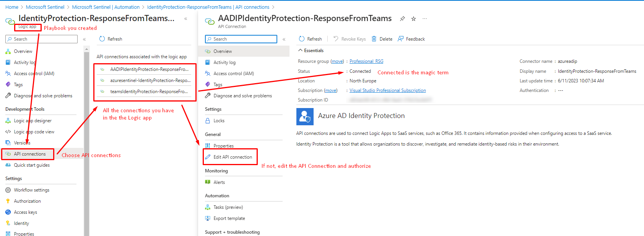Open the Professional_RSG resource group link

tap(366, 61)
